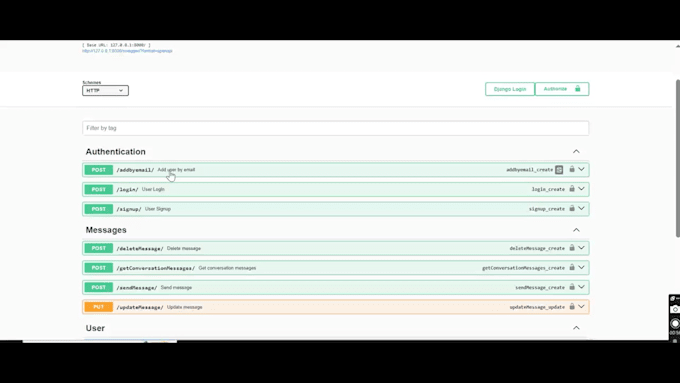Click the POST badge for /sendMessage/
The image size is (680, 383).
point(98,287)
